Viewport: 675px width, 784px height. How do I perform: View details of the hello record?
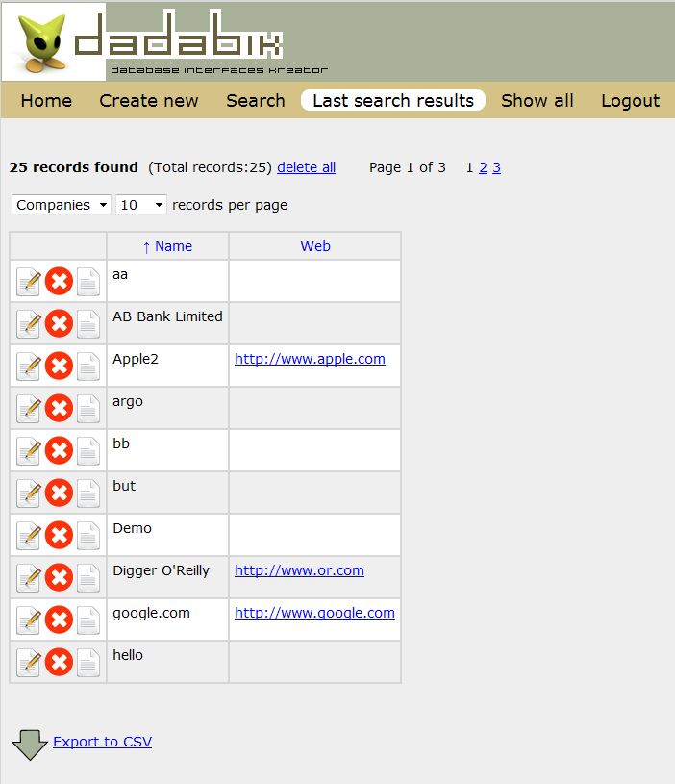click(x=88, y=663)
